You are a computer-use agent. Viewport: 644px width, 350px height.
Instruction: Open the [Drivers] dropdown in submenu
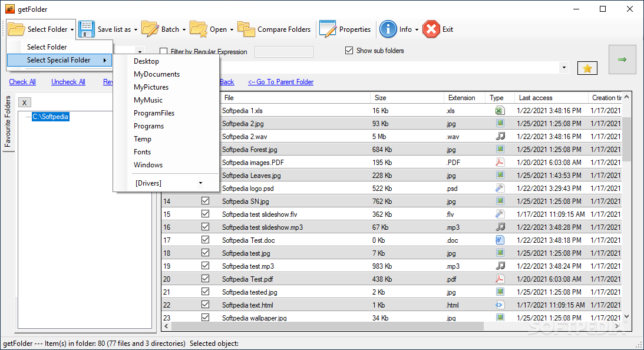[x=200, y=183]
